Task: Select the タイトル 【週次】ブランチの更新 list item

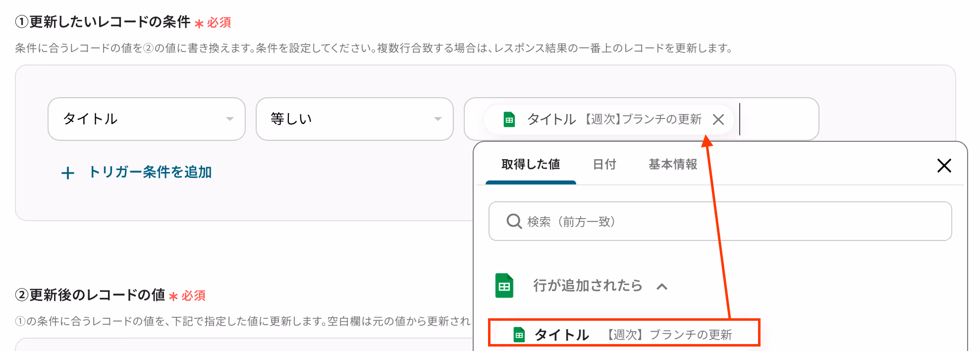Action: (624, 333)
